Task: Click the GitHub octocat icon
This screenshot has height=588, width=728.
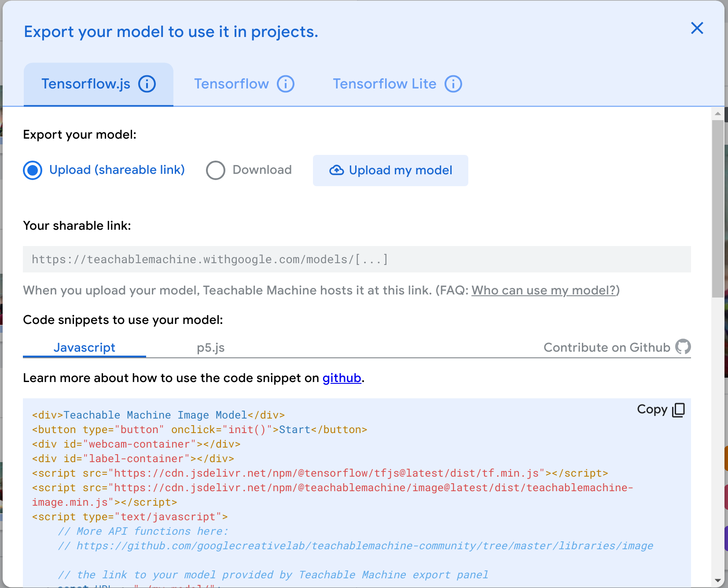Action: [x=683, y=347]
